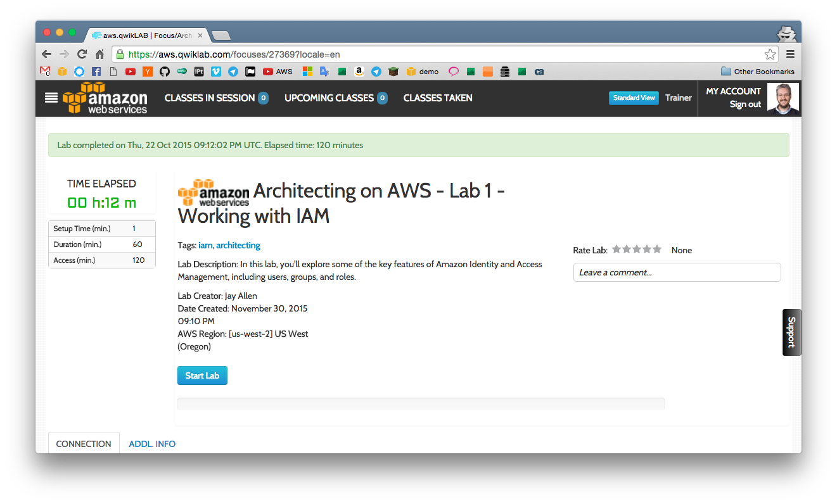Open a new browser tab
Image resolution: width=837 pixels, height=504 pixels.
point(221,35)
